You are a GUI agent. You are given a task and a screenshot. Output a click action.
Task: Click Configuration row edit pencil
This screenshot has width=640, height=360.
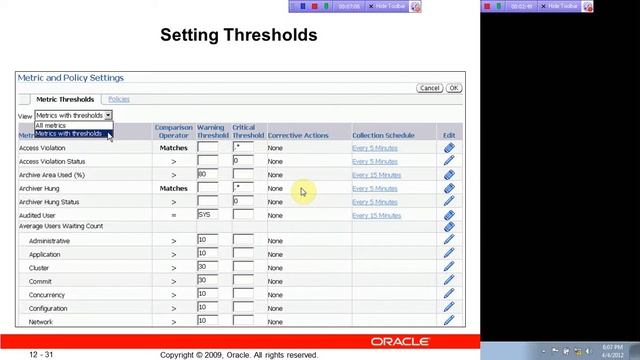tap(449, 307)
